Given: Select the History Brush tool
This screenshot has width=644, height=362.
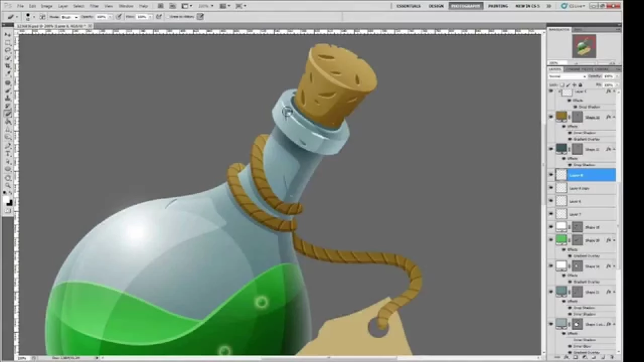Looking at the screenshot, I should 8,106.
